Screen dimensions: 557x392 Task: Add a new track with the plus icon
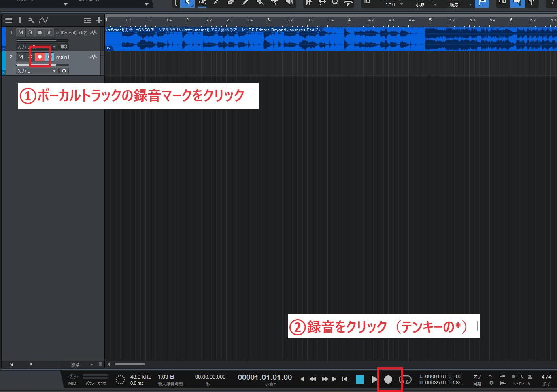click(x=99, y=20)
